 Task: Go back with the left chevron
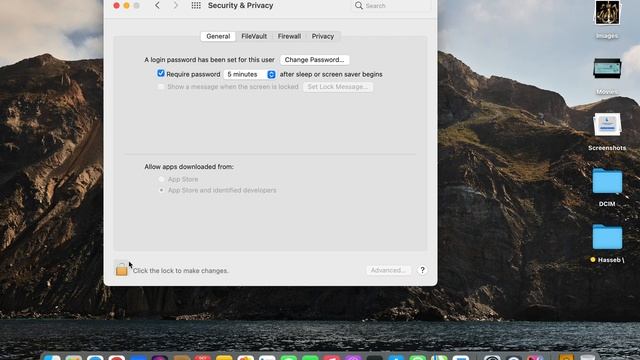point(157,5)
